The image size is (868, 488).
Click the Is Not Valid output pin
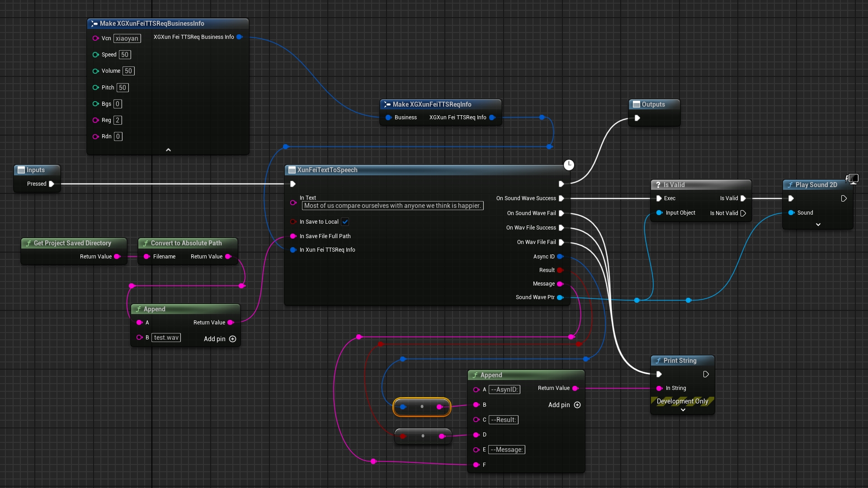pyautogui.click(x=743, y=213)
